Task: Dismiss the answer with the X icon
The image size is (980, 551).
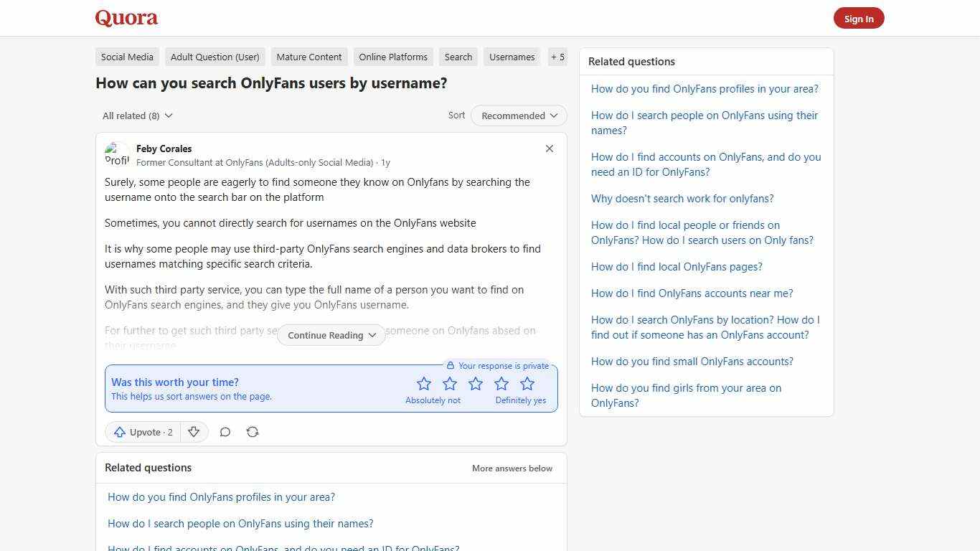Action: coord(549,149)
